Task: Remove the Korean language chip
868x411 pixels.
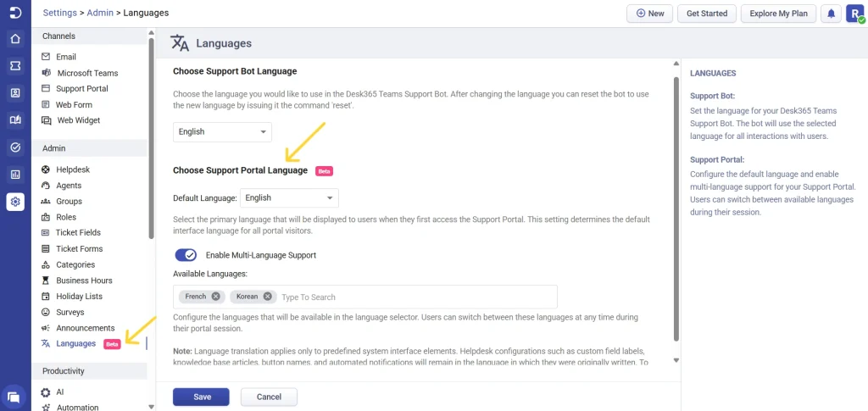Action: click(x=268, y=297)
